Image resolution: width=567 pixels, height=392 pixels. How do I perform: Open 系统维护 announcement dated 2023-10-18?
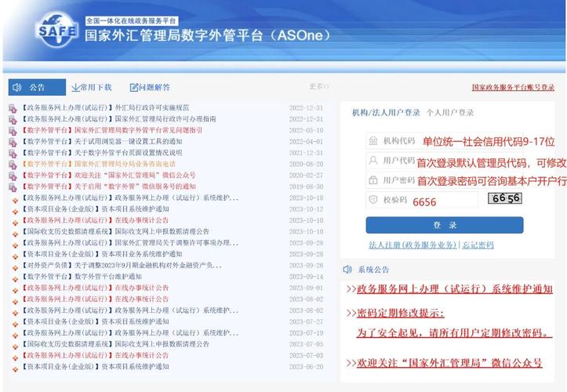[130, 198]
